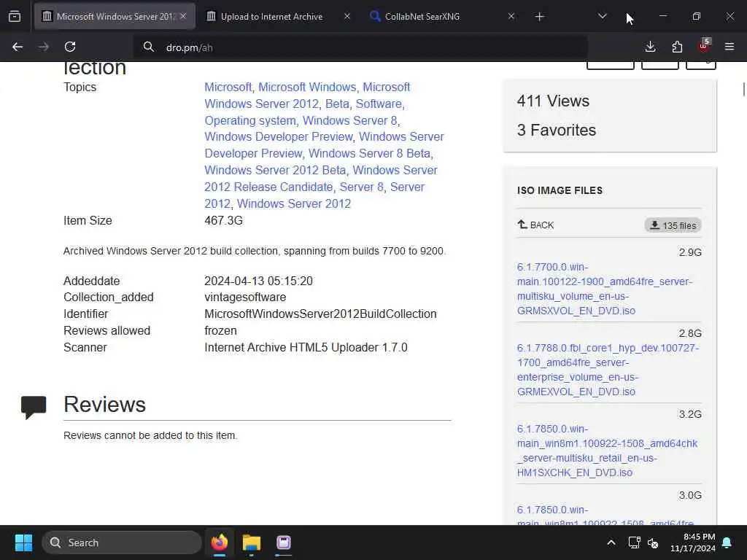This screenshot has width=747, height=560.
Task: Open the extensions puzzle icon
Action: (677, 47)
